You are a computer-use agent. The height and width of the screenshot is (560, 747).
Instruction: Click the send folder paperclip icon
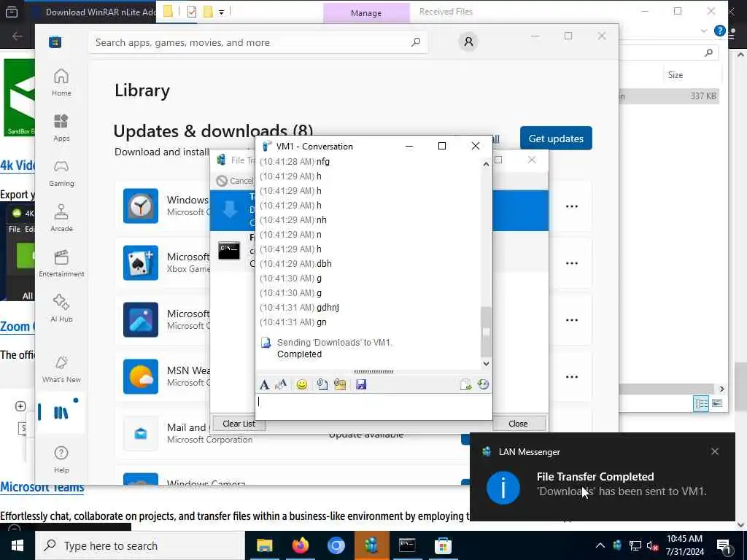[x=340, y=384]
